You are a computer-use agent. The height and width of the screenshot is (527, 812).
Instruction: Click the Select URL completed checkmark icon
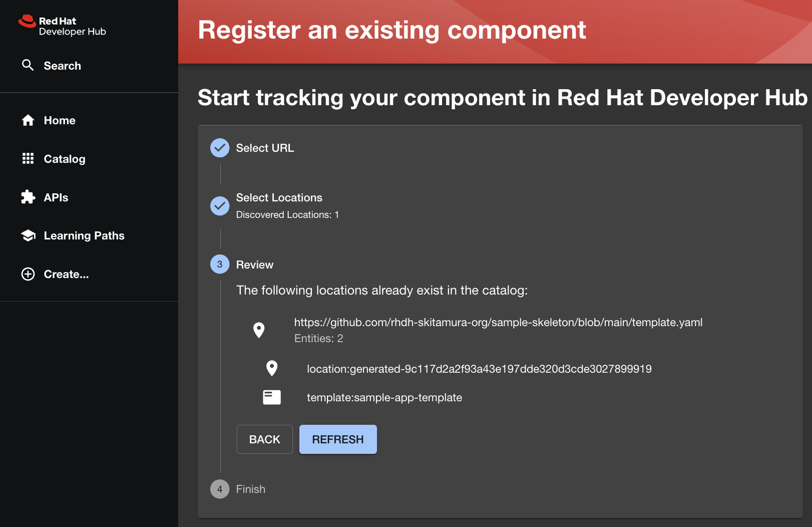click(220, 148)
